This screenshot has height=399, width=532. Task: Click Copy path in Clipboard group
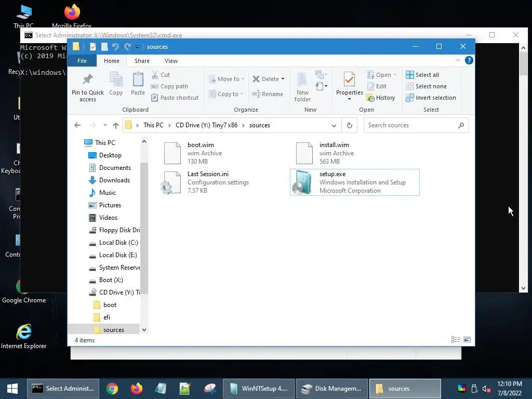click(x=169, y=86)
